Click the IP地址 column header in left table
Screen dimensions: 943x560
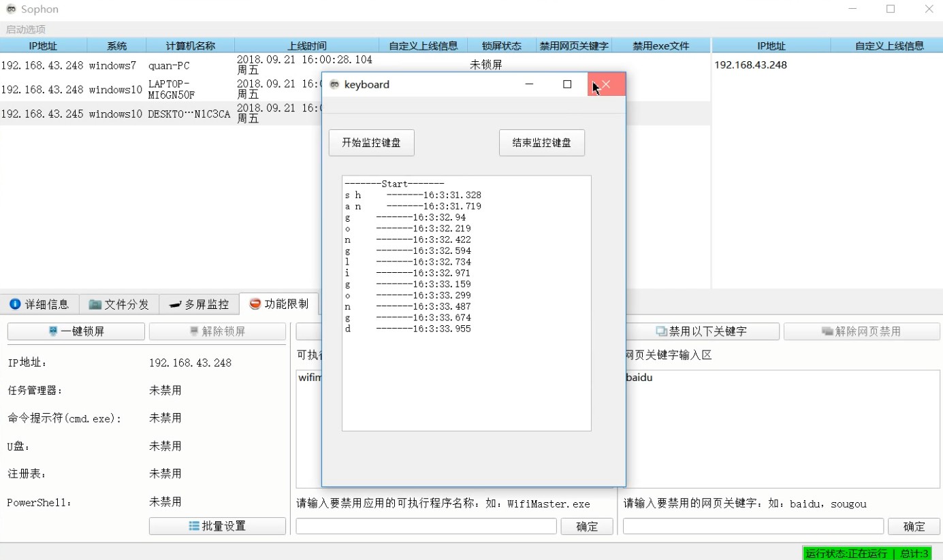pos(43,46)
